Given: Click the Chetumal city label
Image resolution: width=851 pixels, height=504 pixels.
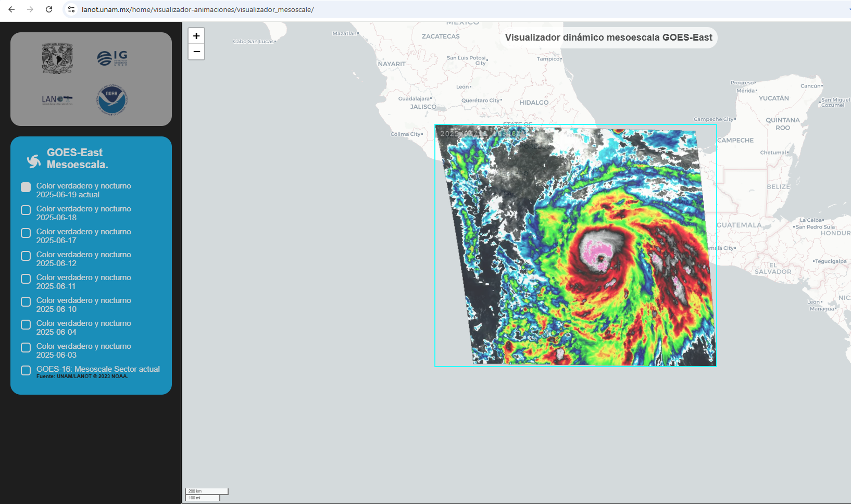Looking at the screenshot, I should coord(774,153).
